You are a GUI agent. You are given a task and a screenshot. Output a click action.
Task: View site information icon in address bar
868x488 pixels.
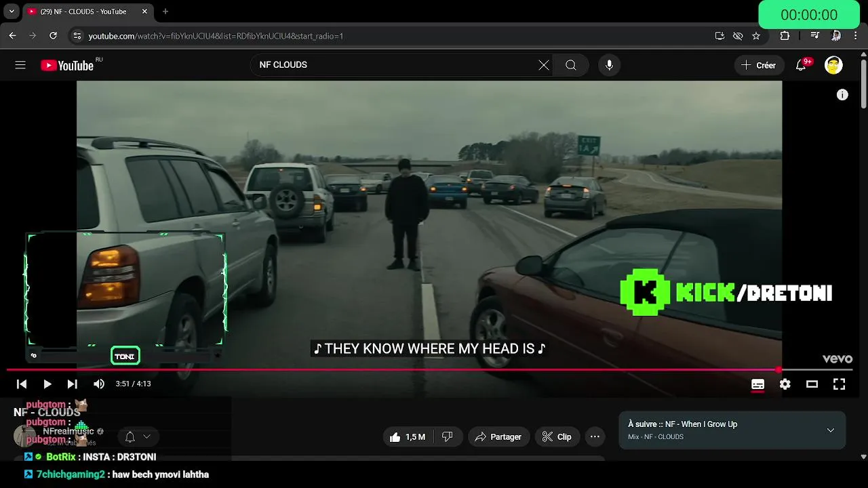tap(77, 36)
